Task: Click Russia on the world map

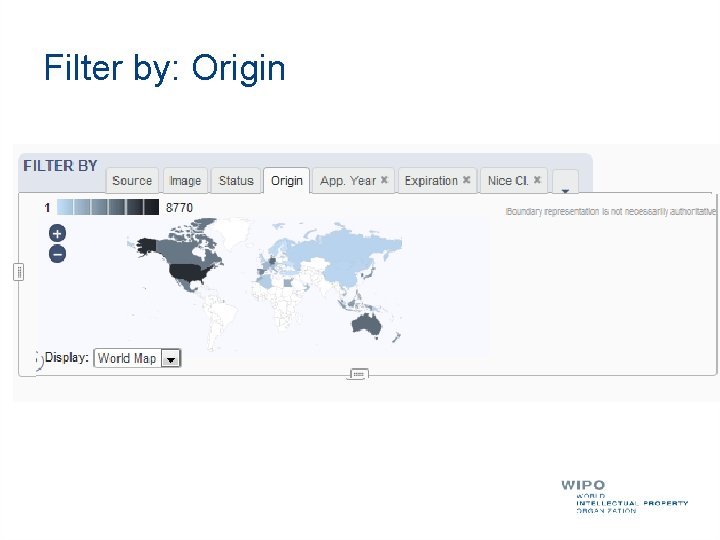Action: click(340, 248)
